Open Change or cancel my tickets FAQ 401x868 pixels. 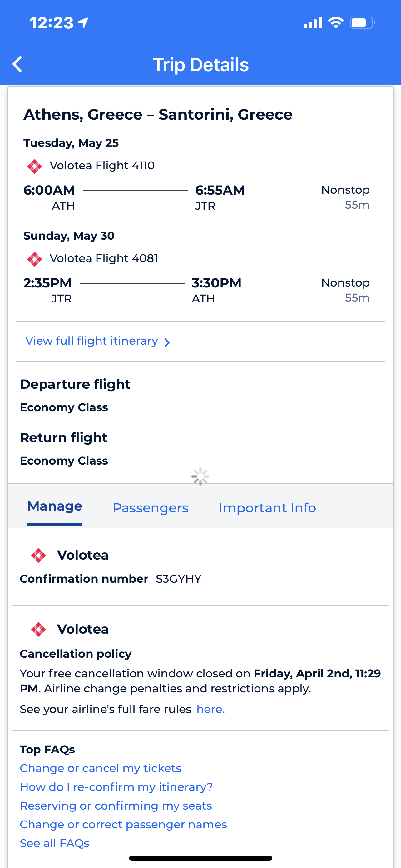pyautogui.click(x=100, y=768)
